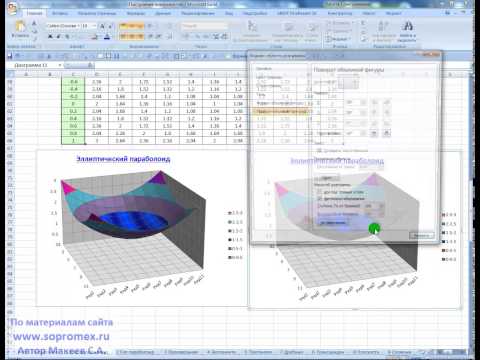Click the default rotation button in dialog
The width and height of the screenshot is (480, 360).
333,222
